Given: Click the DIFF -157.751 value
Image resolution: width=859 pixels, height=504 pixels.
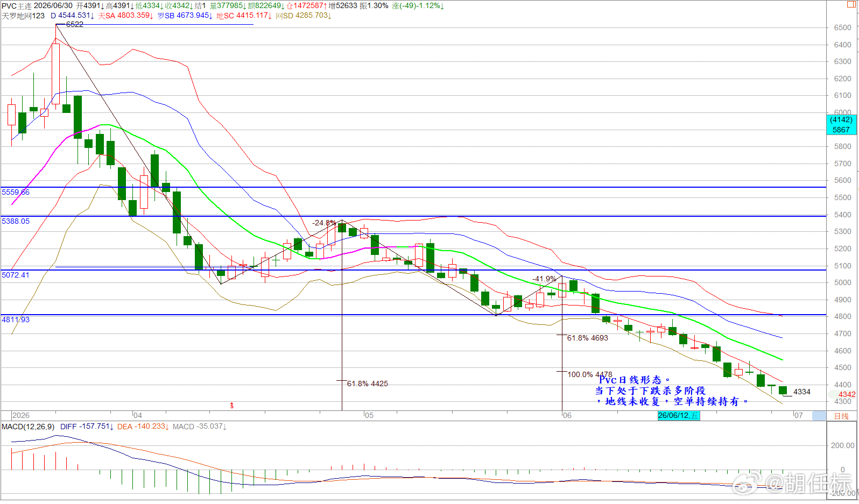Looking at the screenshot, I should tap(87, 427).
